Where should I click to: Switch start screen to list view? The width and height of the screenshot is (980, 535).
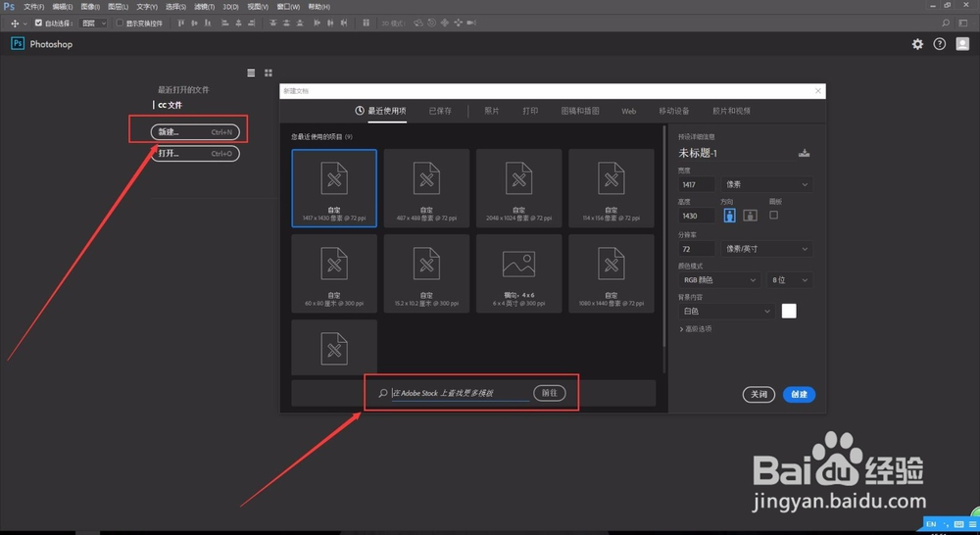[251, 73]
